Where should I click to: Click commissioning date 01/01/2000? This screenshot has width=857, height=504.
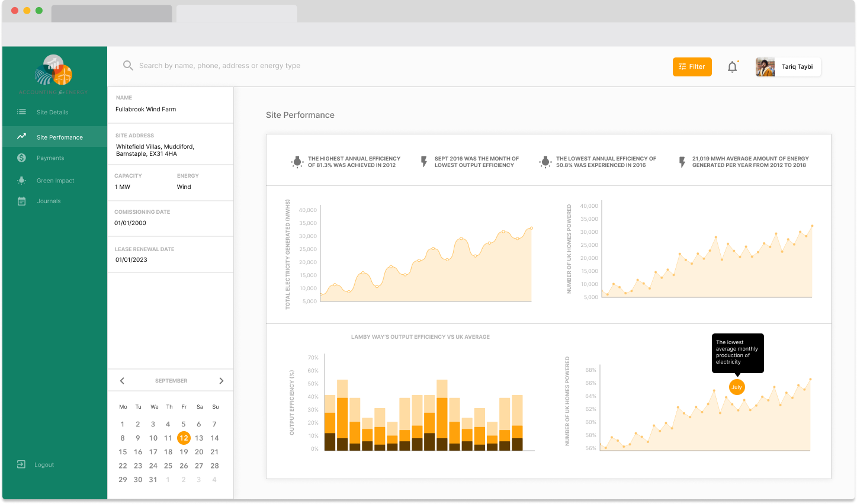pos(130,223)
